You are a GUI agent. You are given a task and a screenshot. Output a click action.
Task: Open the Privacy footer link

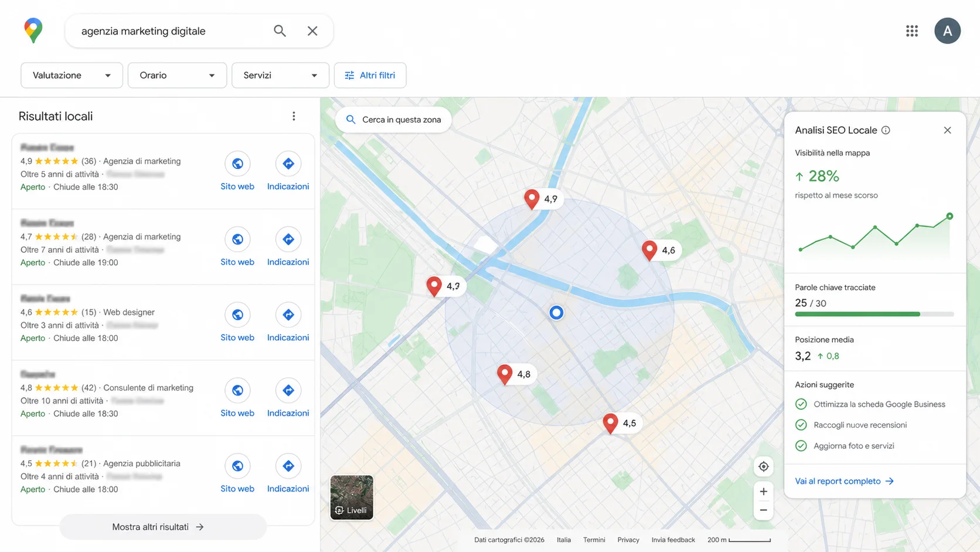[x=628, y=540]
